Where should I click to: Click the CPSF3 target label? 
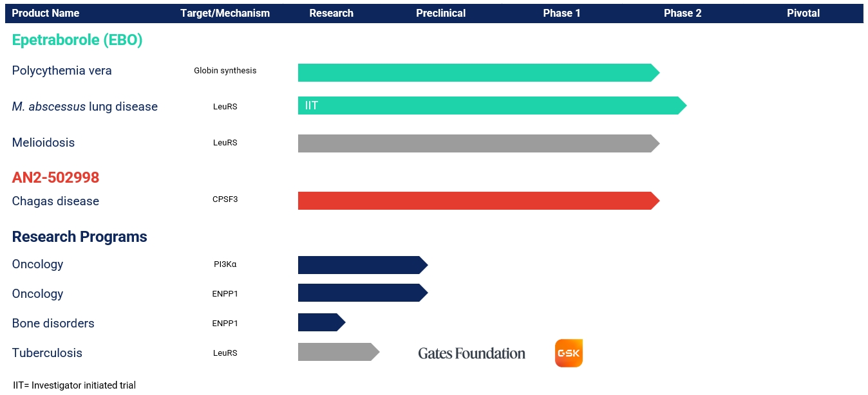[x=225, y=199]
